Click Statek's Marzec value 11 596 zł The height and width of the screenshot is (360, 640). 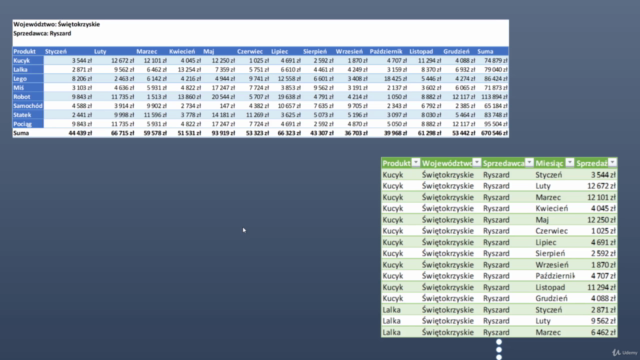155,115
